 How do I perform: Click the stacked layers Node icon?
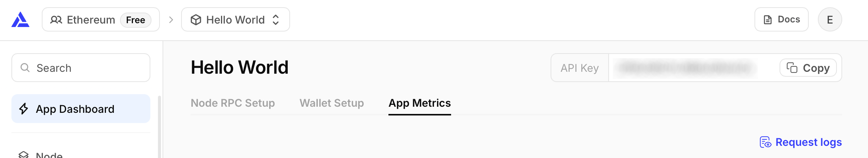tap(24, 155)
